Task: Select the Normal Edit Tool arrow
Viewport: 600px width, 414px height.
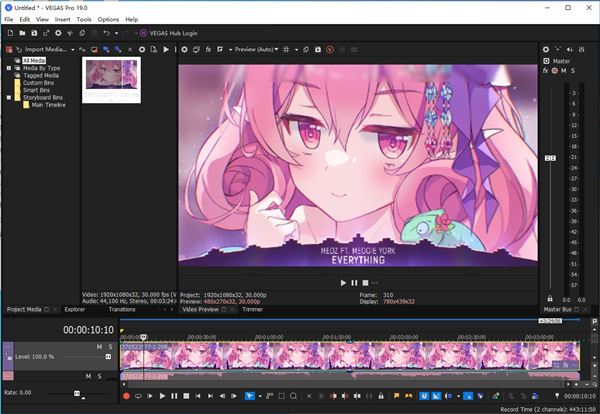Action: coord(249,396)
